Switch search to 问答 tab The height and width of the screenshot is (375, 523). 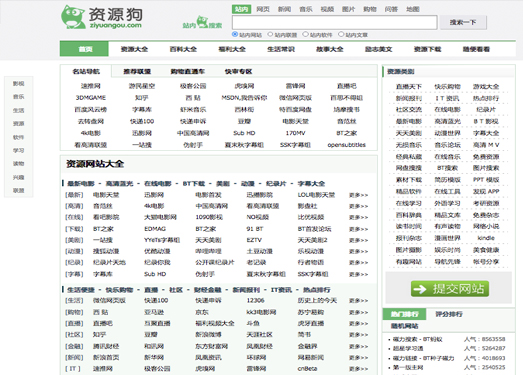pos(391,9)
